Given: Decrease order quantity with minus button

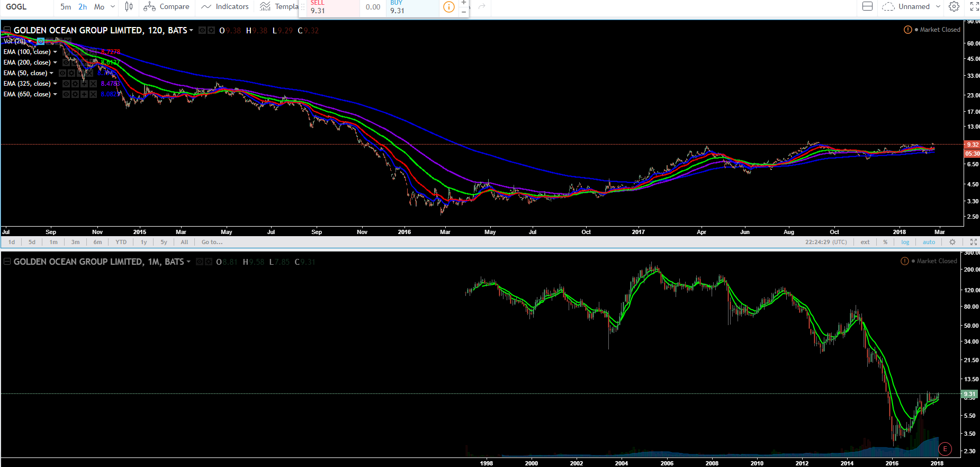Looking at the screenshot, I should pos(464,12).
